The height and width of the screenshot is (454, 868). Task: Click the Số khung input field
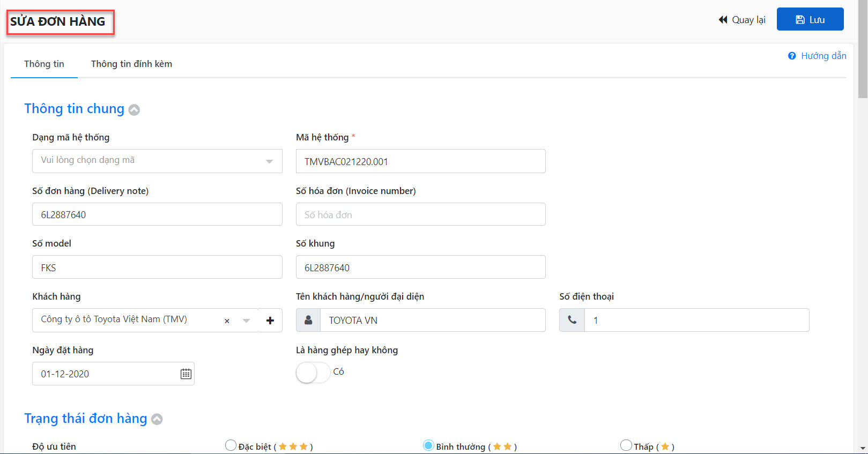click(421, 267)
